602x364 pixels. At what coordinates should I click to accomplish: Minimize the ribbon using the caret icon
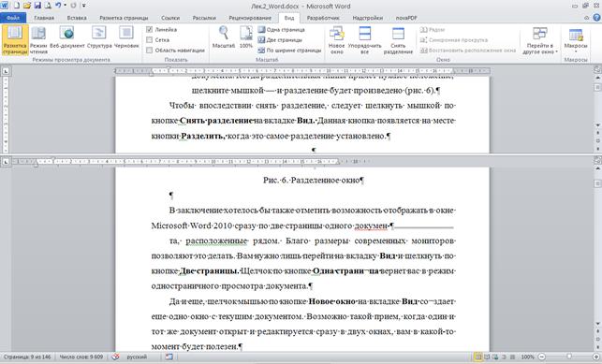point(586,18)
